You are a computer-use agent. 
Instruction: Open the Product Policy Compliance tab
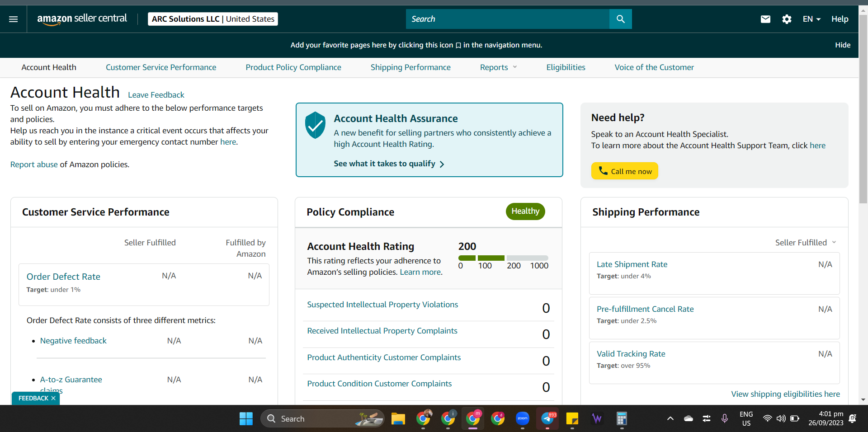(293, 67)
